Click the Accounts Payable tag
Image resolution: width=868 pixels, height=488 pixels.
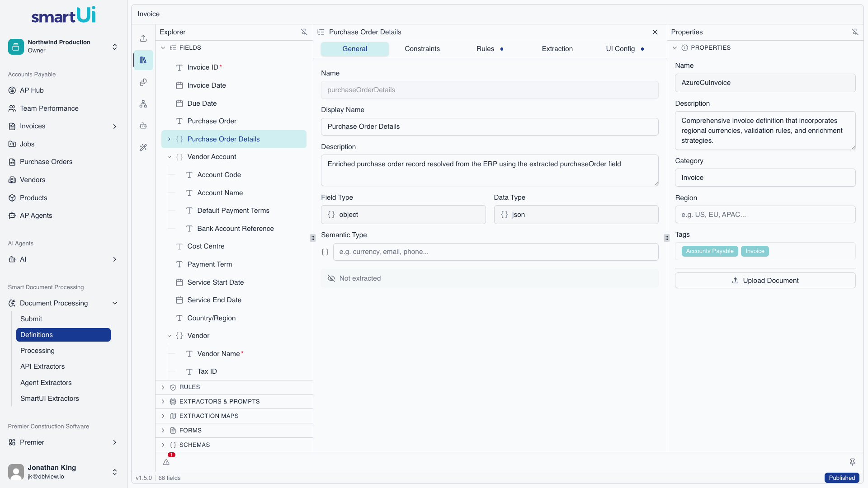[x=710, y=251]
